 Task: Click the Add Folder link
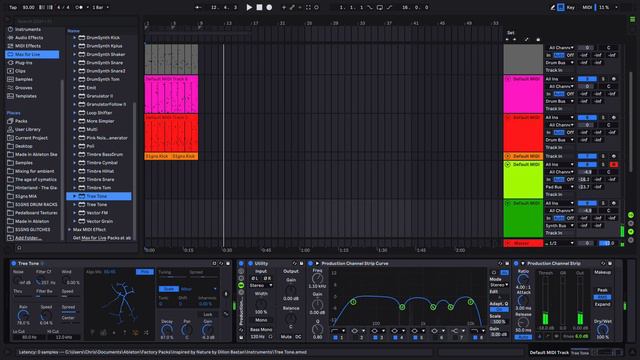[28, 238]
